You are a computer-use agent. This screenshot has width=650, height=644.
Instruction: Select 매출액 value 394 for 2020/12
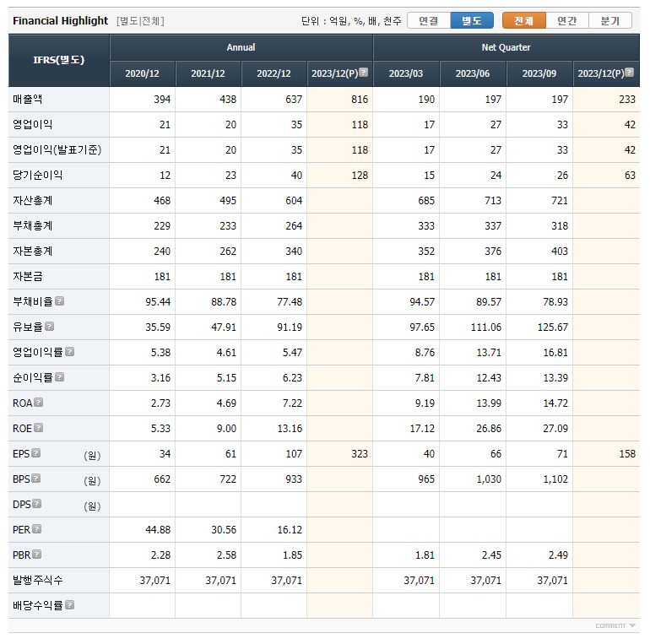162,100
